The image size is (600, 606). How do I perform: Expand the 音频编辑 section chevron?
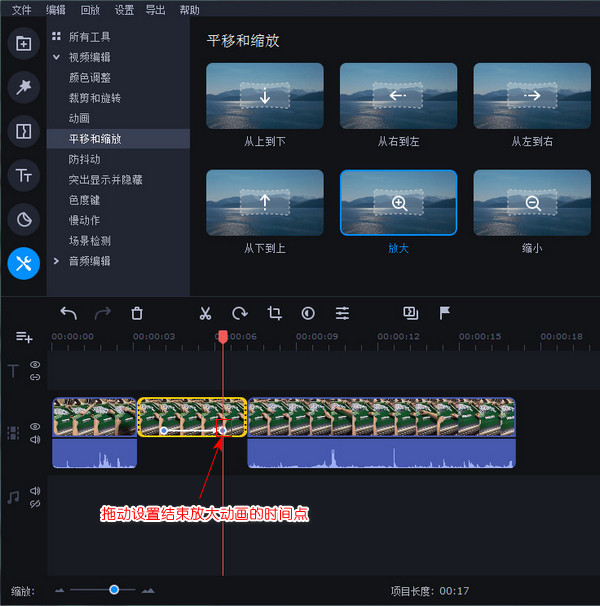(x=56, y=261)
